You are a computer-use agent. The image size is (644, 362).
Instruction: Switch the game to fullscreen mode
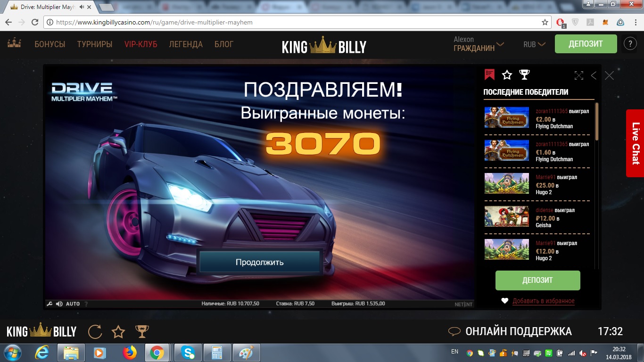click(579, 75)
